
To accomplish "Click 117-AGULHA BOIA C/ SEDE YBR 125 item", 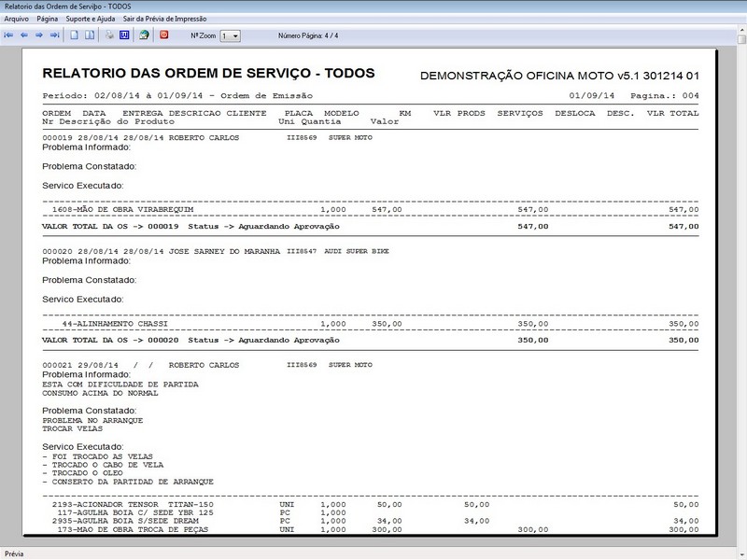I will click(135, 512).
